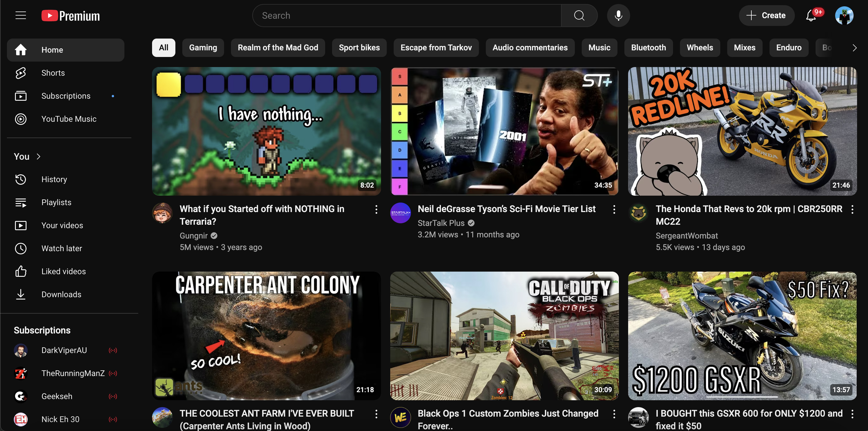Start voice search with microphone
Viewport: 868px width, 431px height.
click(618, 16)
